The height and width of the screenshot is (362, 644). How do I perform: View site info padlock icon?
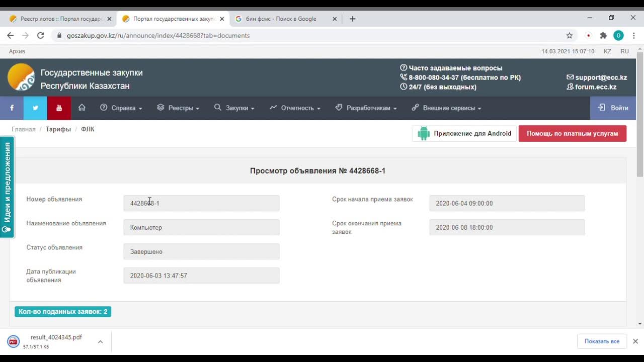59,35
